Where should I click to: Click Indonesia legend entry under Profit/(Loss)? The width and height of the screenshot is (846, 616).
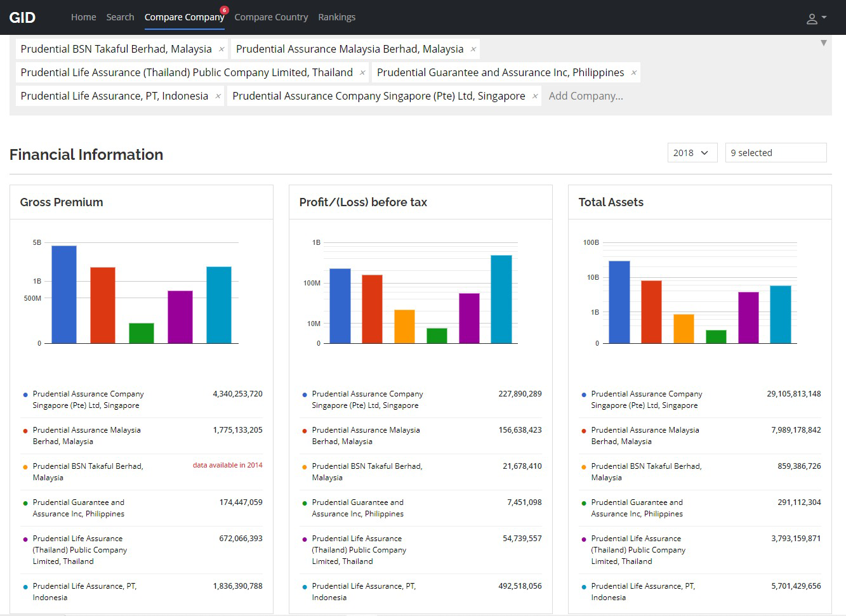[364, 592]
